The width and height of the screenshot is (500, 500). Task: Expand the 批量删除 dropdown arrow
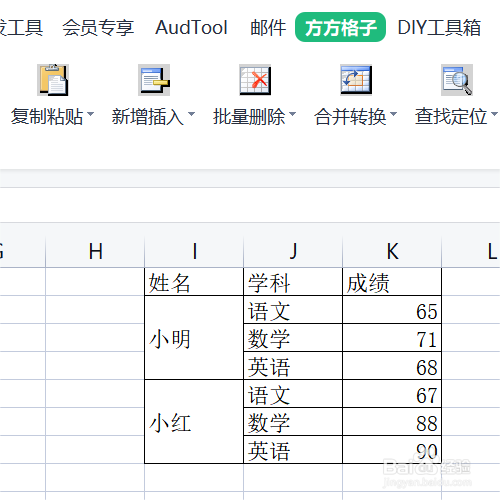coord(292,114)
